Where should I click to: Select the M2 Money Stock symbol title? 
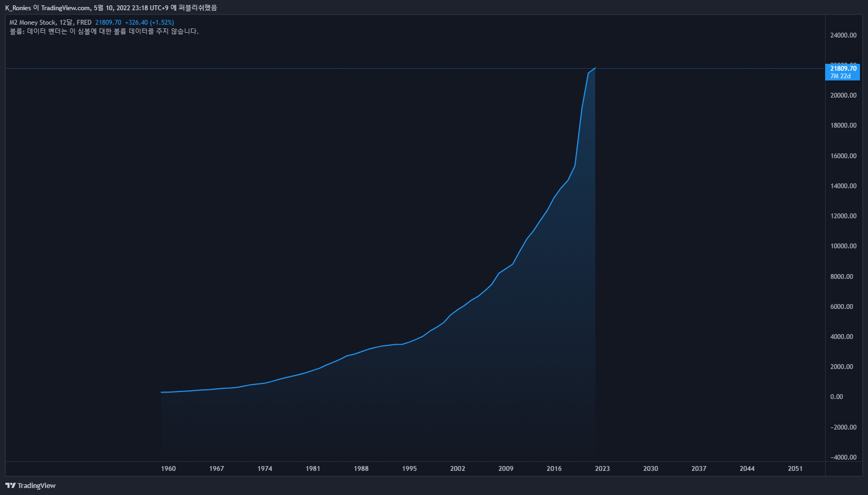pos(33,23)
